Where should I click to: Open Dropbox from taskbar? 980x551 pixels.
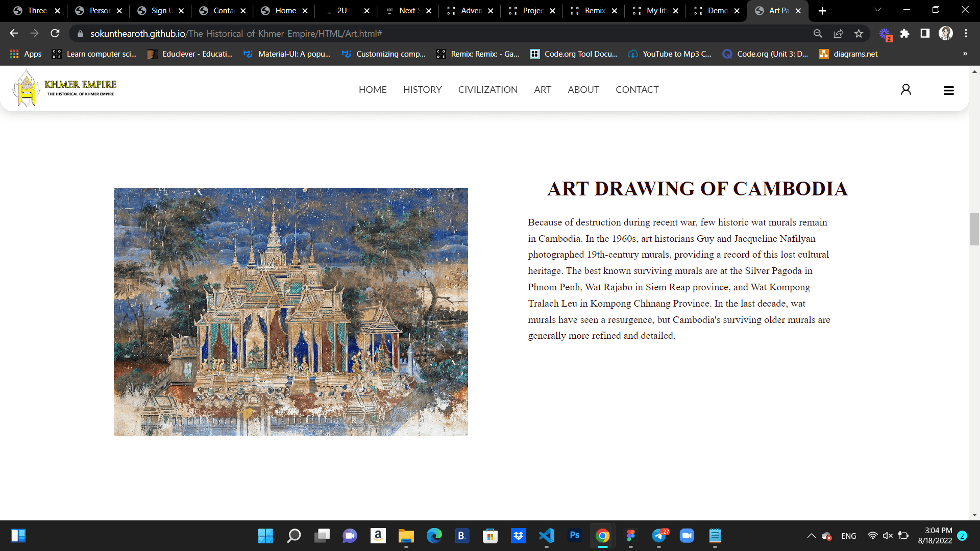pos(519,536)
